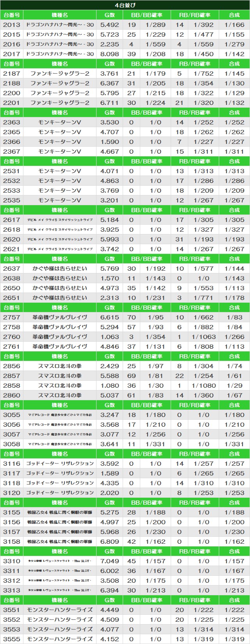Select total '1/113' in row 2650
This screenshot has width=250, height=644.
click(234, 288)
